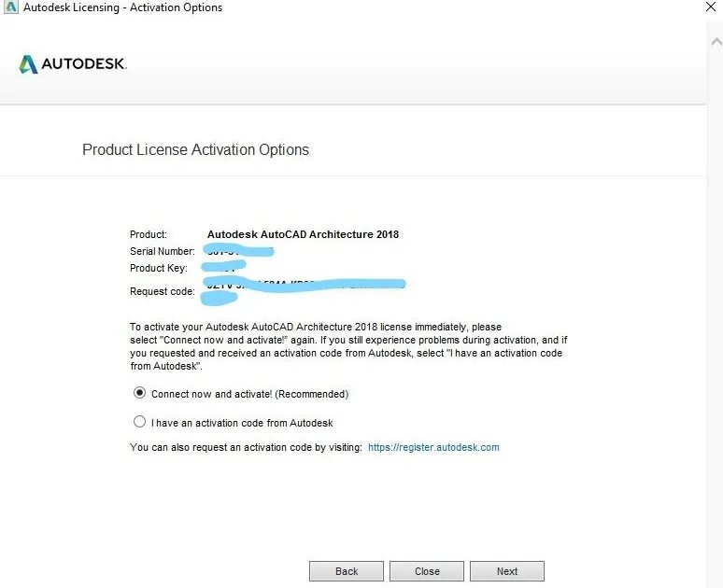Click the 'Product License Activation Options' heading
Screen dimensions: 723x588
[195, 149]
